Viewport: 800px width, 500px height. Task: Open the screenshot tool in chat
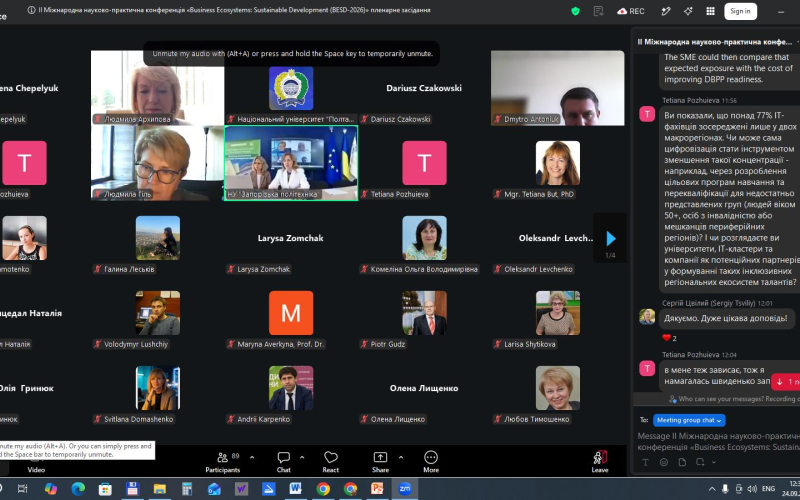700,462
